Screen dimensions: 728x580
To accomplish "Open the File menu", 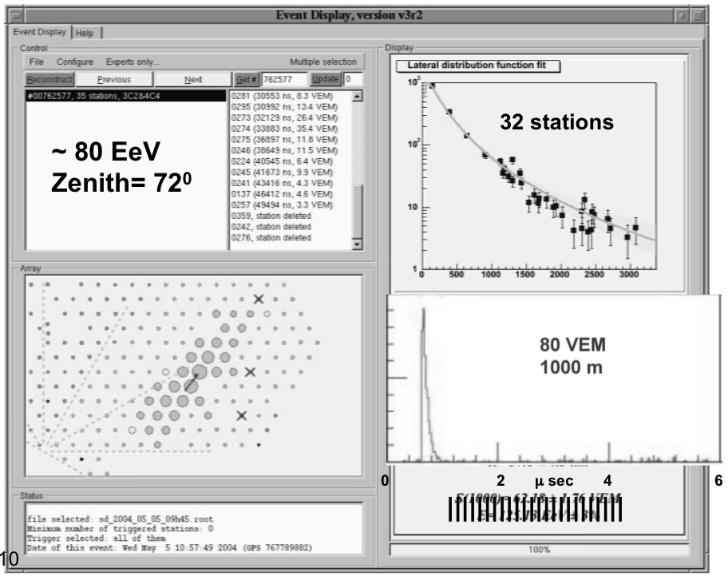I will pyautogui.click(x=36, y=62).
